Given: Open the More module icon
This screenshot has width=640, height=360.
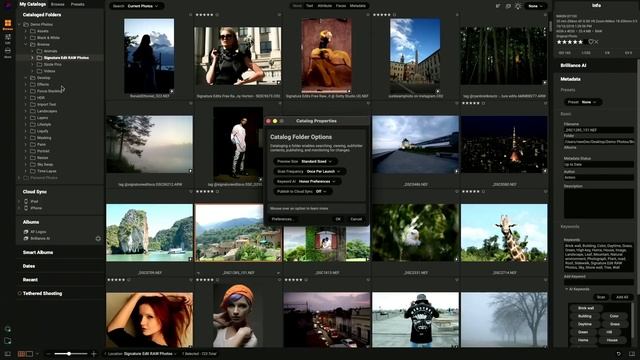Looking at the screenshot, I should pyautogui.click(x=8, y=52).
